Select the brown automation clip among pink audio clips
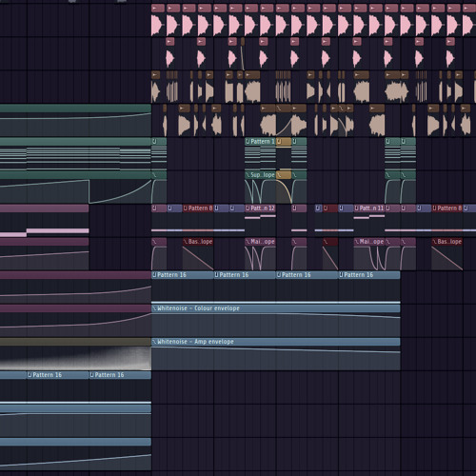This screenshot has width=476, height=476. [243, 53]
